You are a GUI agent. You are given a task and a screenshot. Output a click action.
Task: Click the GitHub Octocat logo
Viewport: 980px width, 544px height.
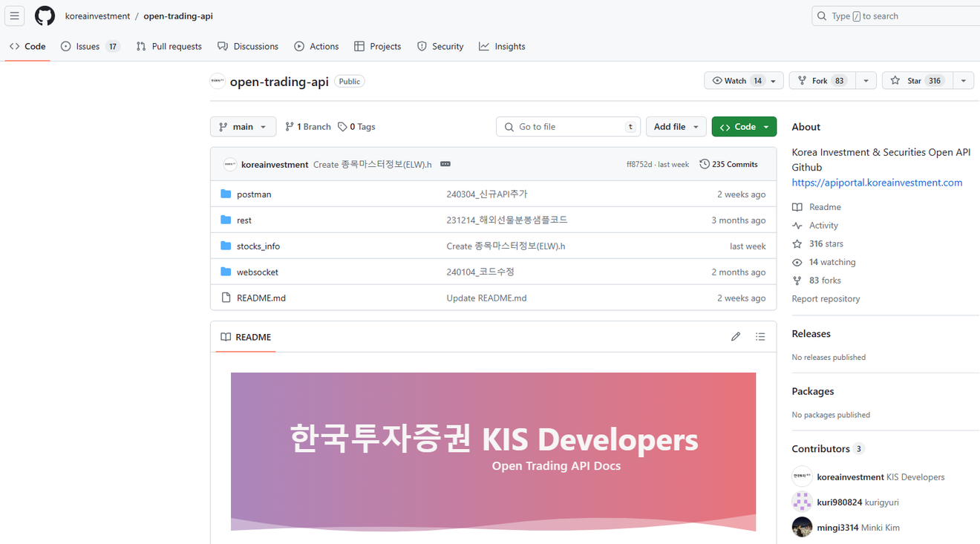tap(45, 16)
